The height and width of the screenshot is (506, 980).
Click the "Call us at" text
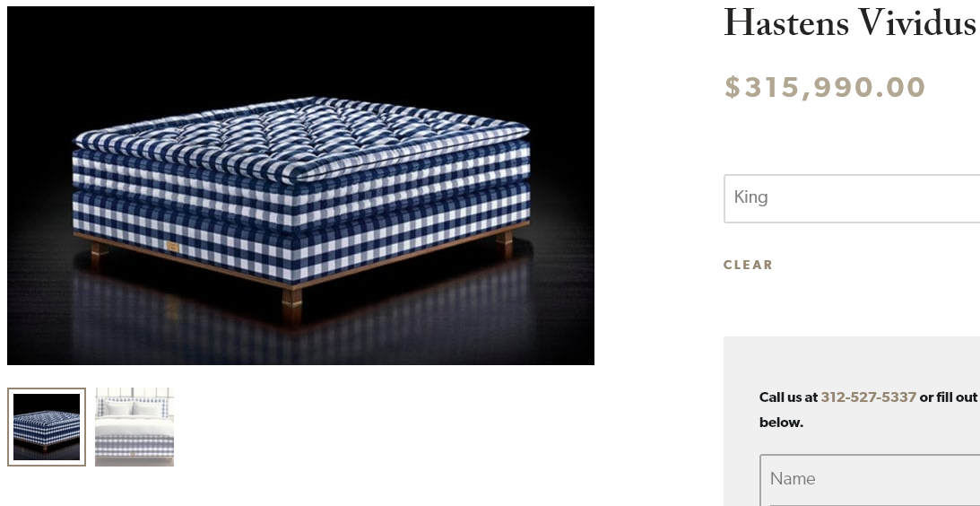[x=788, y=397]
